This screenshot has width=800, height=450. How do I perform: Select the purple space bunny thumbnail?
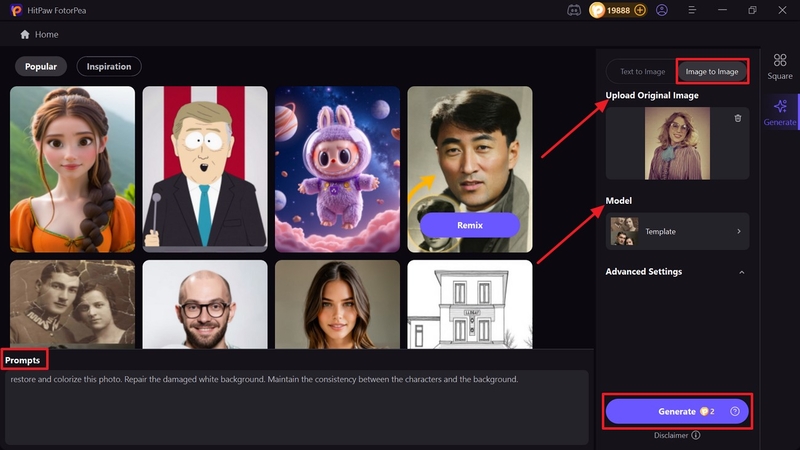click(337, 169)
